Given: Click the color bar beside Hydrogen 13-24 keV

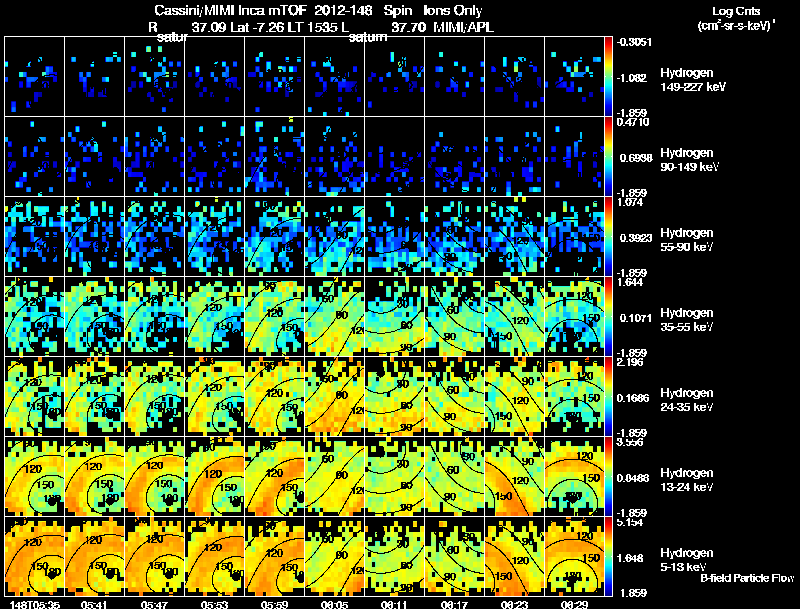Looking at the screenshot, I should (x=608, y=477).
